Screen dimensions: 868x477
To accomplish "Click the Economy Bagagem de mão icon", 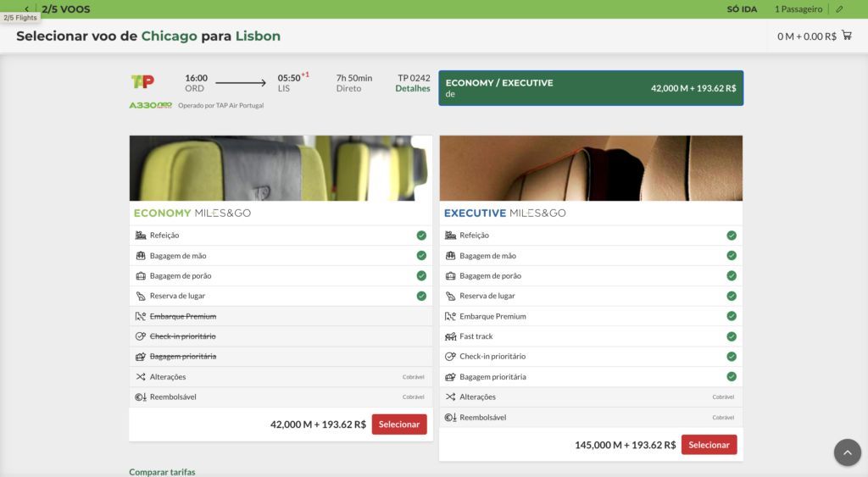I will [141, 256].
